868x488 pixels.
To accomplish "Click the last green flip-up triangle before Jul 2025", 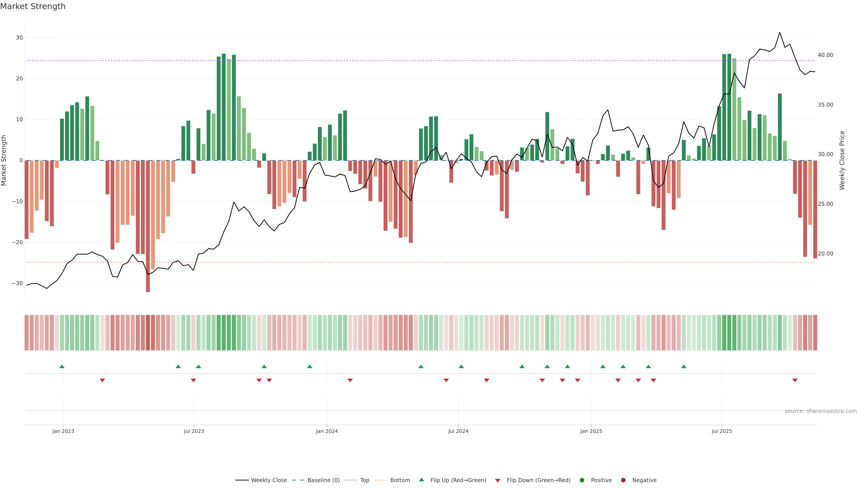I will pos(684,366).
